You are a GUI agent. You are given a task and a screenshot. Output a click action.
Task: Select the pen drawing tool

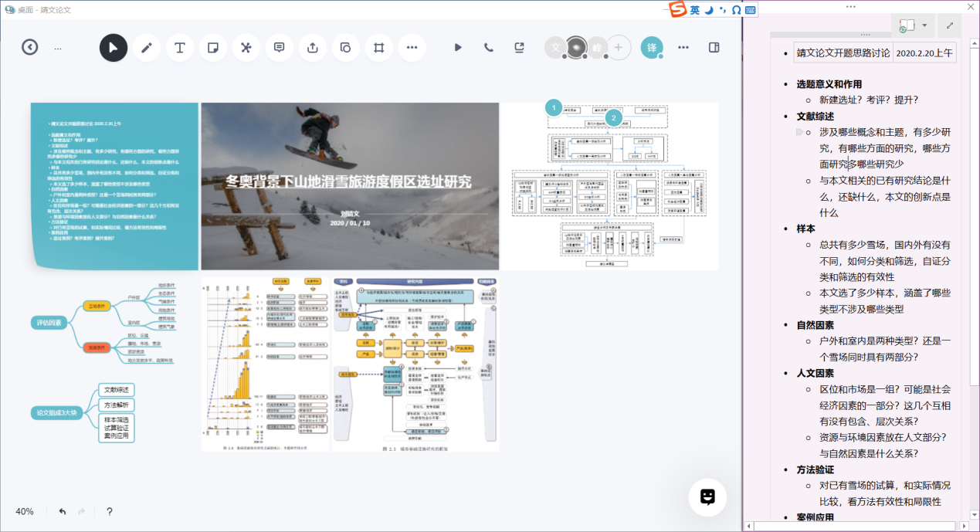(147, 48)
